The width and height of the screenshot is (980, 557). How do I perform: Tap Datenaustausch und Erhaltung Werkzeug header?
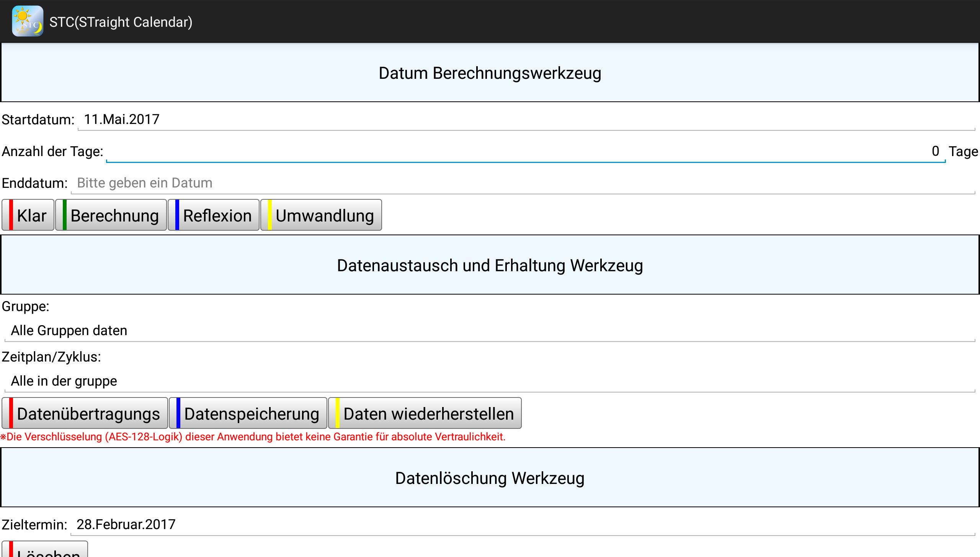pyautogui.click(x=490, y=265)
